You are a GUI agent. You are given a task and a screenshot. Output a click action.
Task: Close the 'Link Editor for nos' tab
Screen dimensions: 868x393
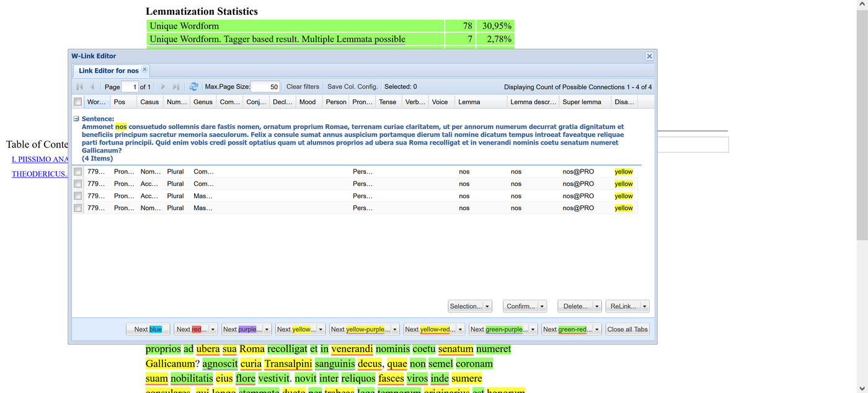(x=144, y=69)
